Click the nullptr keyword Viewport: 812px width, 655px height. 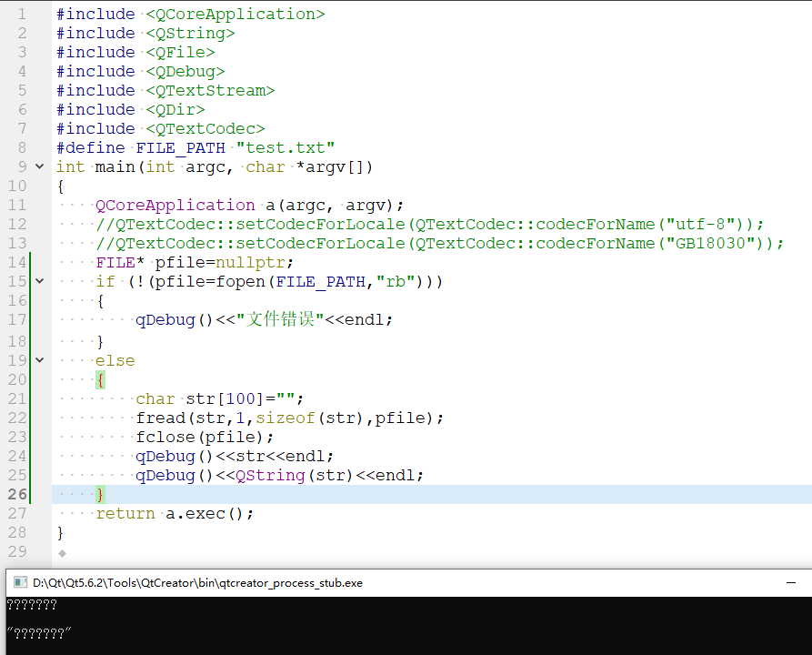click(x=250, y=263)
